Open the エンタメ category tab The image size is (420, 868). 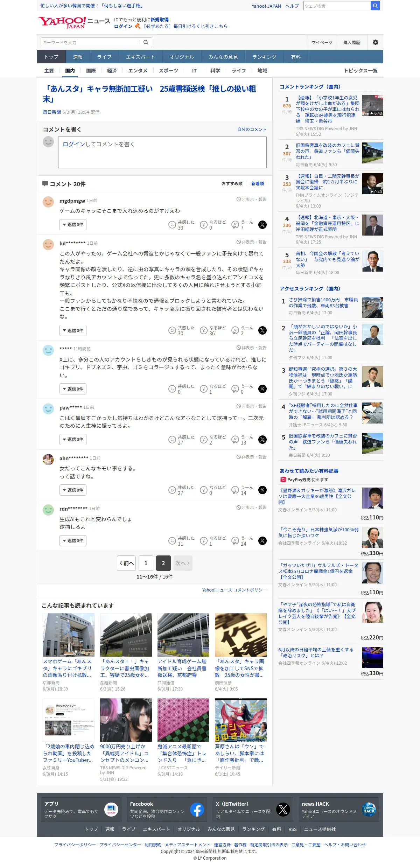[138, 71]
